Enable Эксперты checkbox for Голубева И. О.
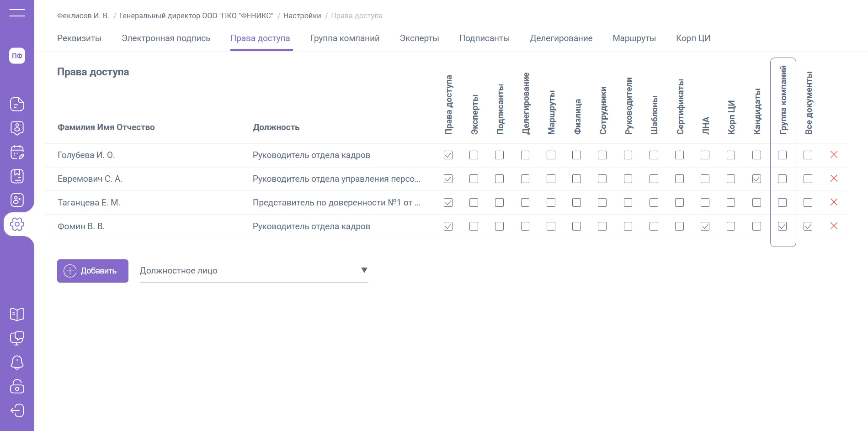Viewport: 868px width, 431px height. (x=474, y=155)
